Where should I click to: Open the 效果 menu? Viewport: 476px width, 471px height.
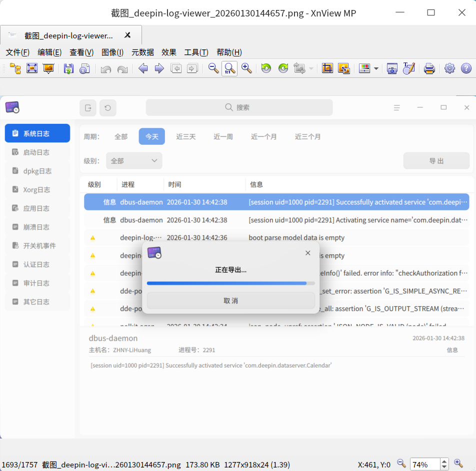tap(169, 52)
